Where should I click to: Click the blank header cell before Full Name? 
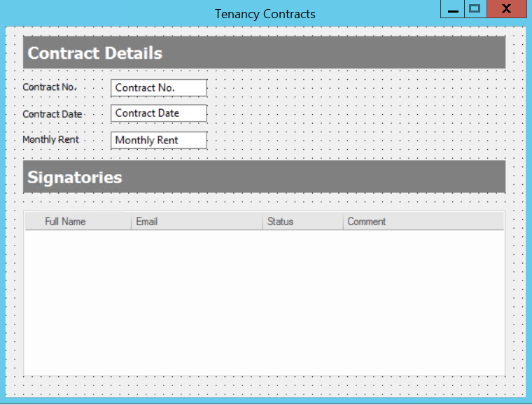pos(33,222)
